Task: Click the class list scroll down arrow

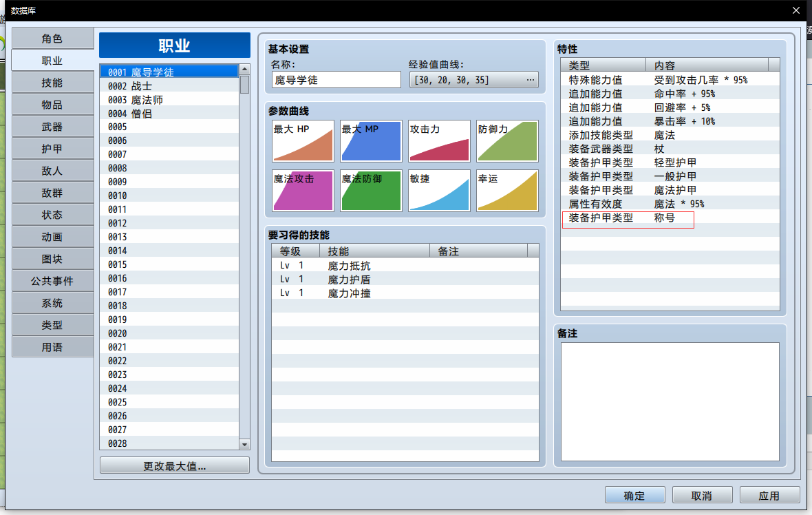Action: pos(244,445)
